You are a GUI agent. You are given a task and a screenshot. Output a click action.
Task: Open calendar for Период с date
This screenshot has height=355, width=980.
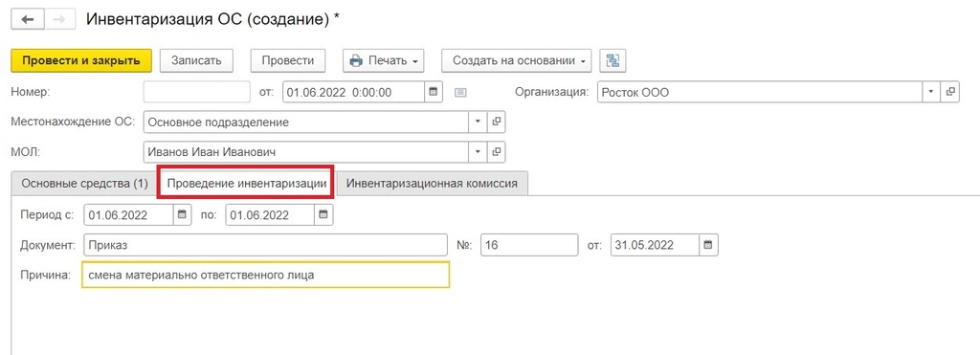tap(182, 215)
